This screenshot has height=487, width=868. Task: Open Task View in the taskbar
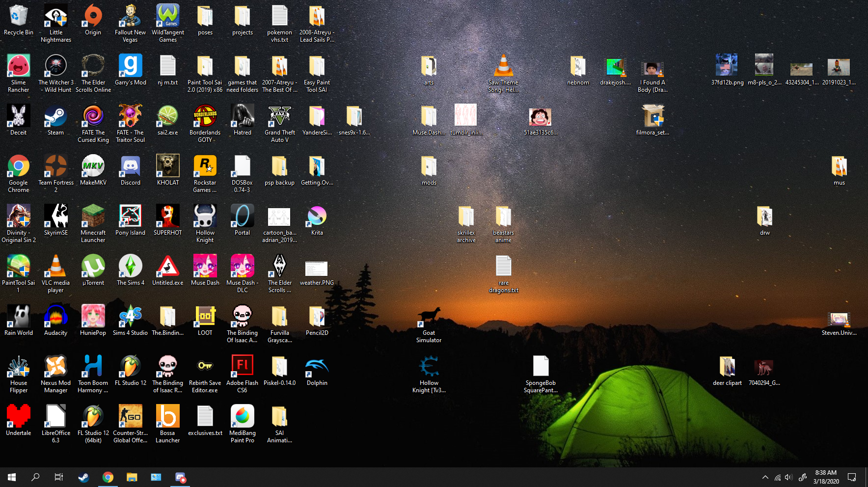click(59, 477)
